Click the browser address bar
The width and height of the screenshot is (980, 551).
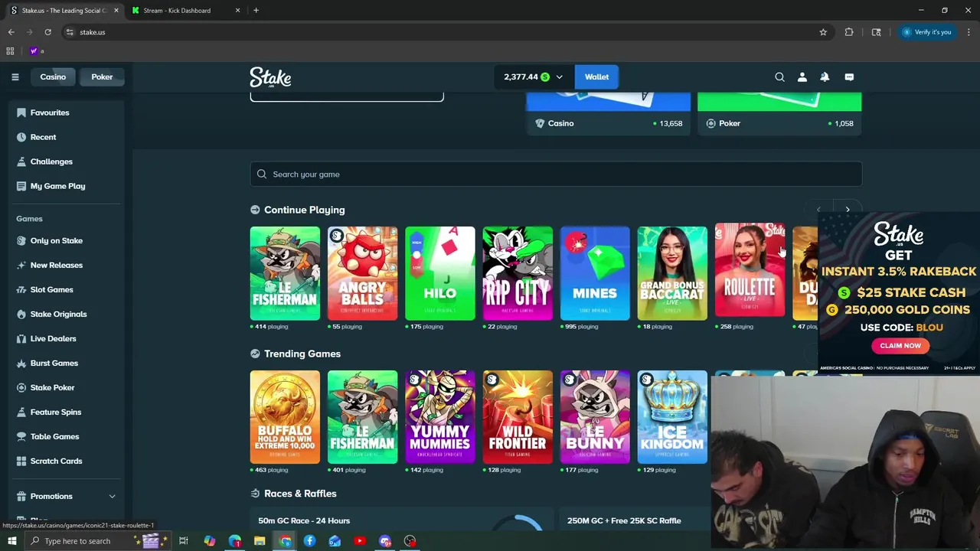[440, 32]
